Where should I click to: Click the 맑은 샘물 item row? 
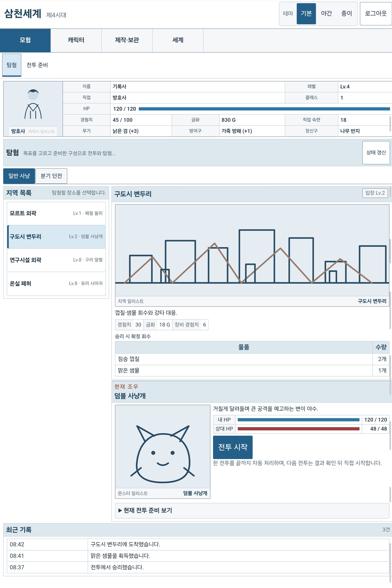pos(252,371)
